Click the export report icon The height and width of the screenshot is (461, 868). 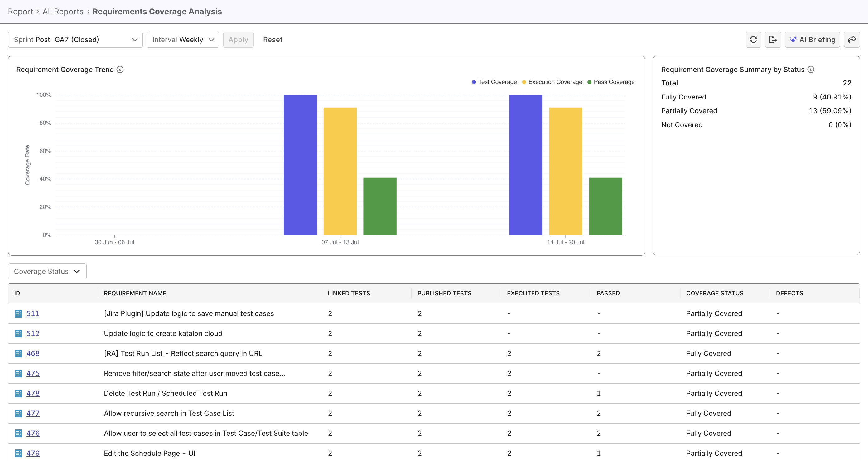[773, 39]
